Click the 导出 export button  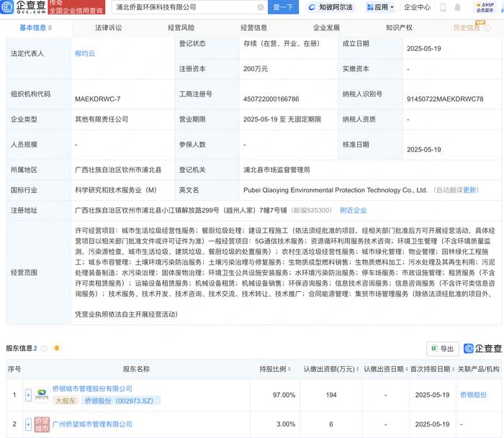pos(443,349)
